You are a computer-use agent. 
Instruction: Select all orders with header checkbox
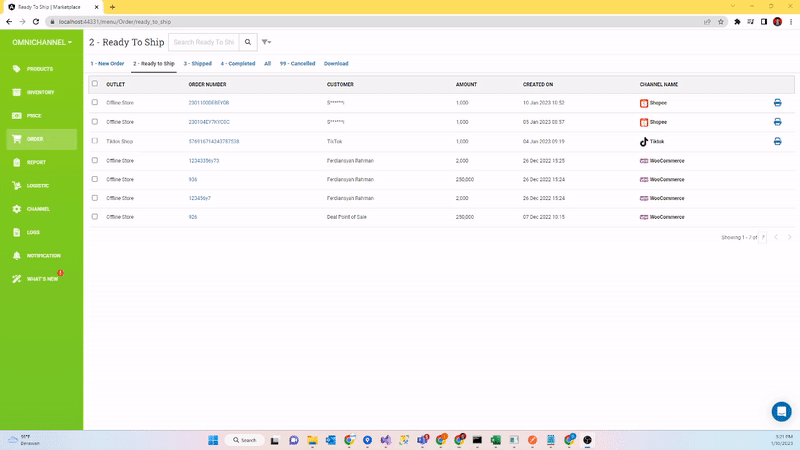tap(94, 84)
